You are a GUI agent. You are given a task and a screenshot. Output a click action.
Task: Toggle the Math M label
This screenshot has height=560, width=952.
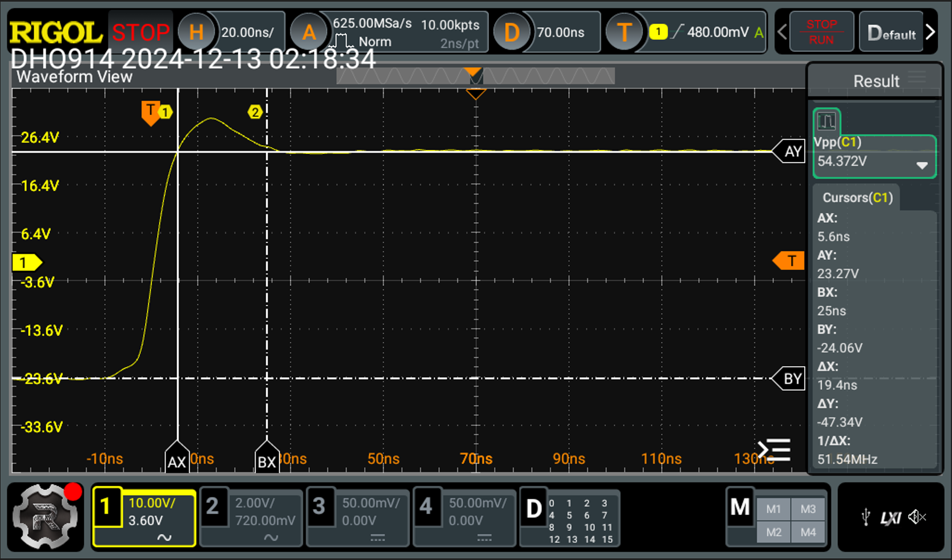pyautogui.click(x=740, y=507)
